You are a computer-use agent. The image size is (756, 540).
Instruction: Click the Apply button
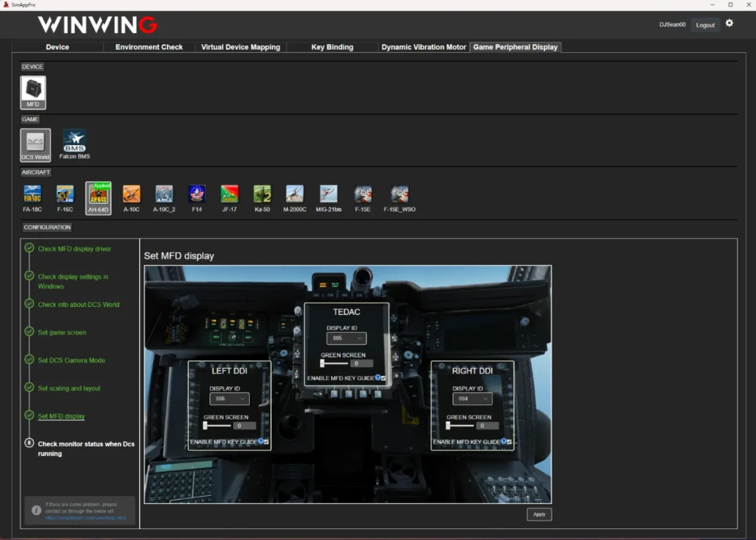tap(539, 514)
